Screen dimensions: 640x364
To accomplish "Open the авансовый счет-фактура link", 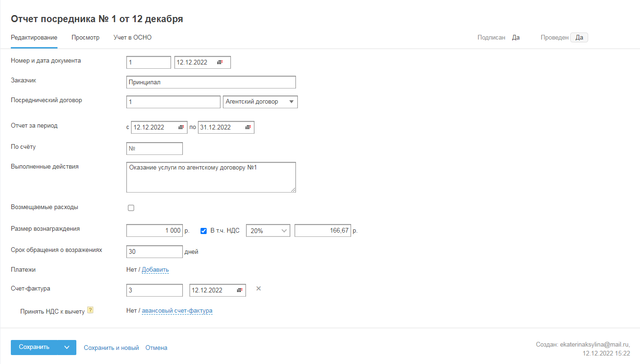I will click(177, 311).
